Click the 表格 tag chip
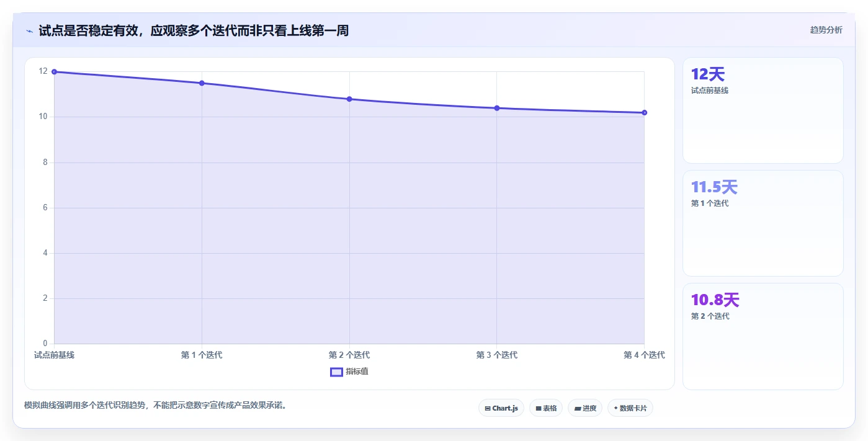This screenshot has height=441, width=868. coord(546,408)
